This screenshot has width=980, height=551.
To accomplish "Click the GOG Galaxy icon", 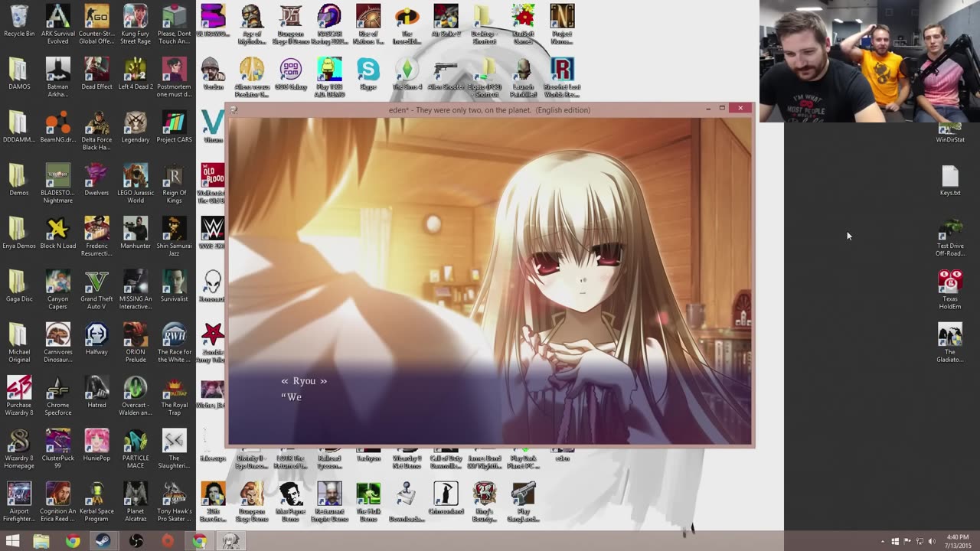I will (290, 74).
